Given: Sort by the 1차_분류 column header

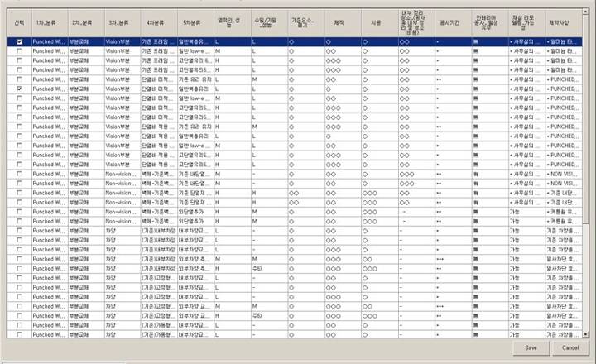Looking at the screenshot, I should (48, 23).
